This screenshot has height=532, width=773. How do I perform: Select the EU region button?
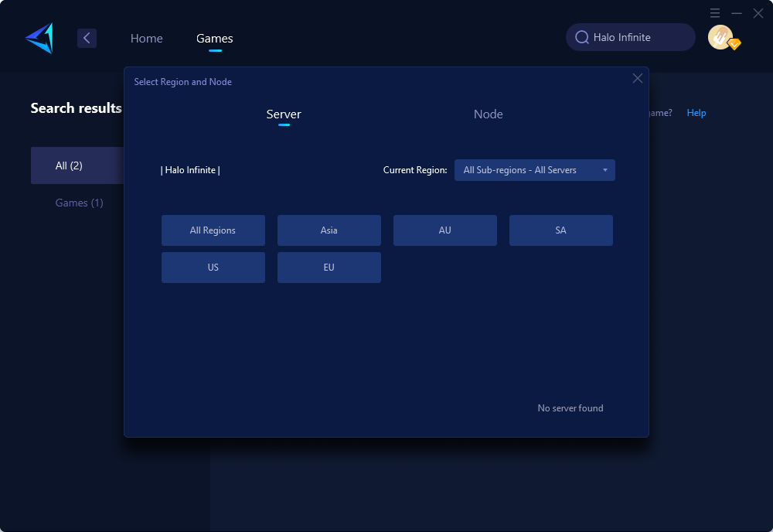coord(329,268)
